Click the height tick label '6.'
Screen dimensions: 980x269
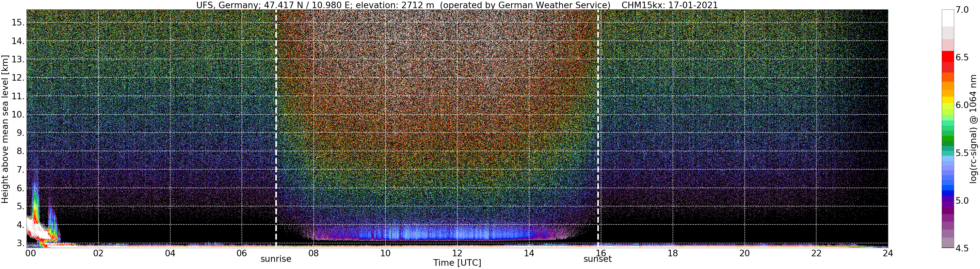[20, 188]
